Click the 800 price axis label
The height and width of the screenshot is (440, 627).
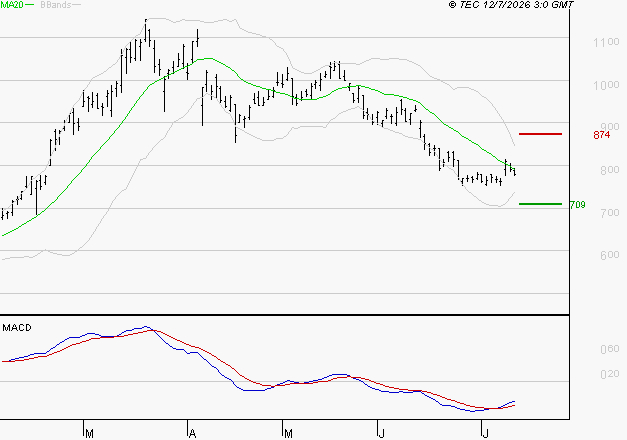click(x=610, y=170)
